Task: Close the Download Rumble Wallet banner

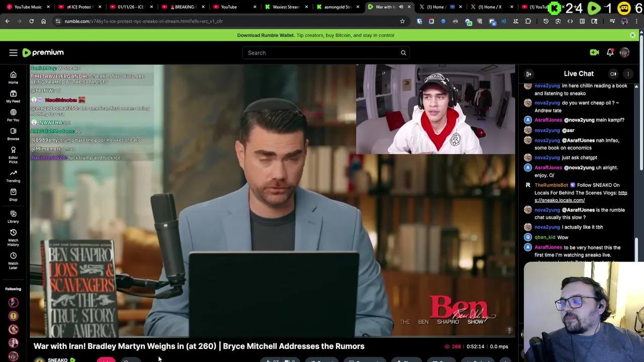Action: point(632,35)
